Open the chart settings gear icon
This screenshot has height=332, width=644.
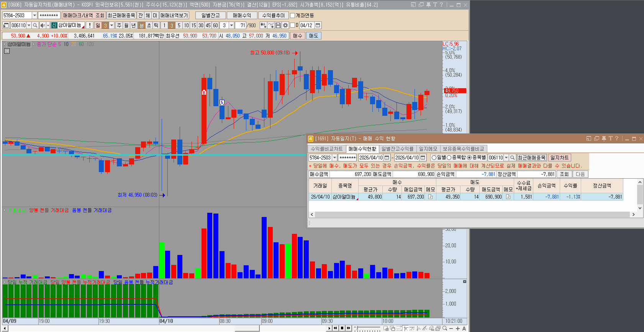pyautogui.click(x=285, y=25)
